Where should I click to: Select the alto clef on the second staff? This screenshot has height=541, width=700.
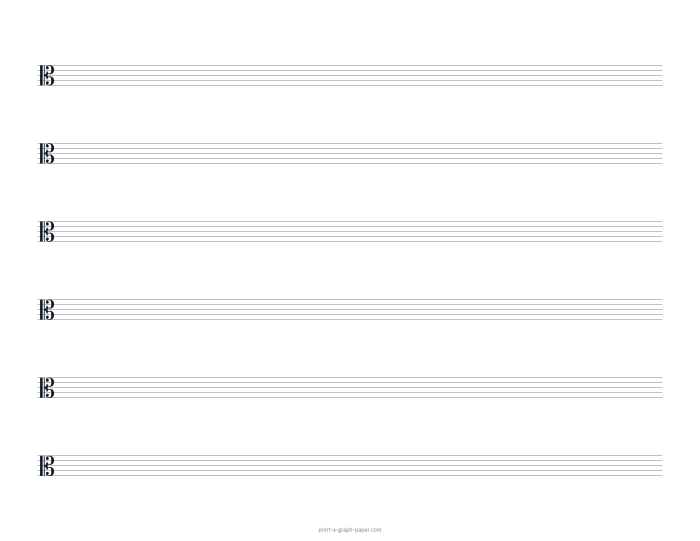47,154
